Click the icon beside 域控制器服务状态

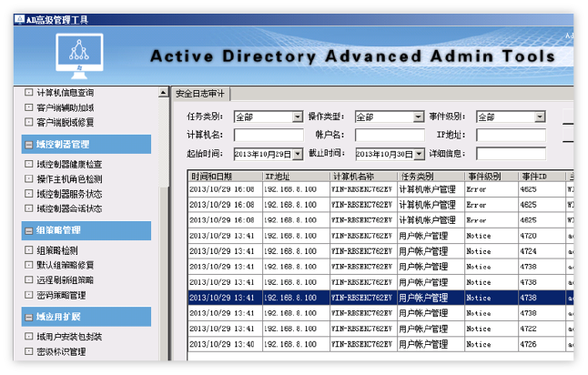point(28,194)
